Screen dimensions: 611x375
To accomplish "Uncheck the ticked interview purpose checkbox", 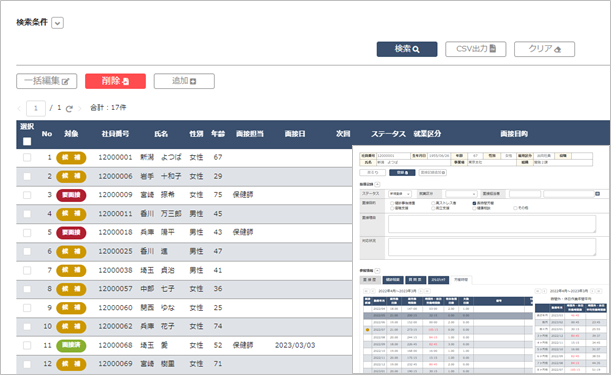I will tap(474, 203).
